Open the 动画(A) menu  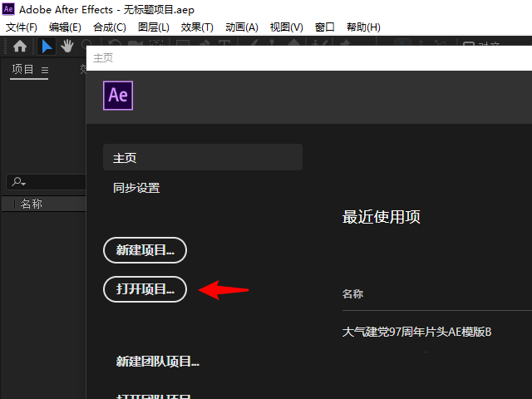242,27
